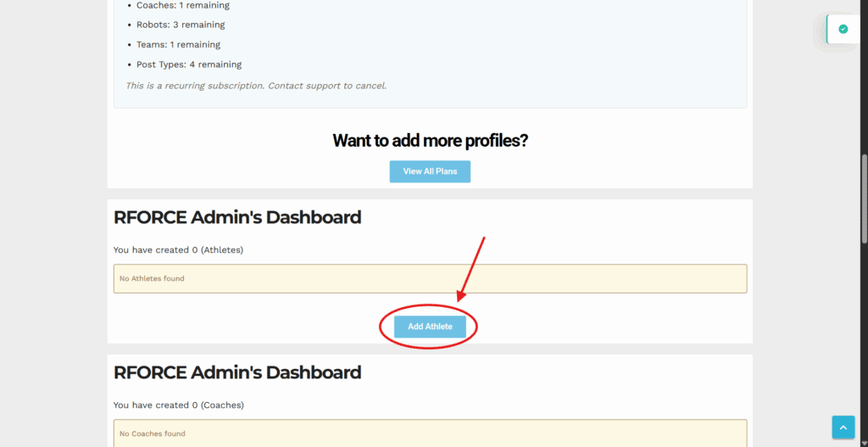Click the green checkmark notification icon

coord(843,30)
